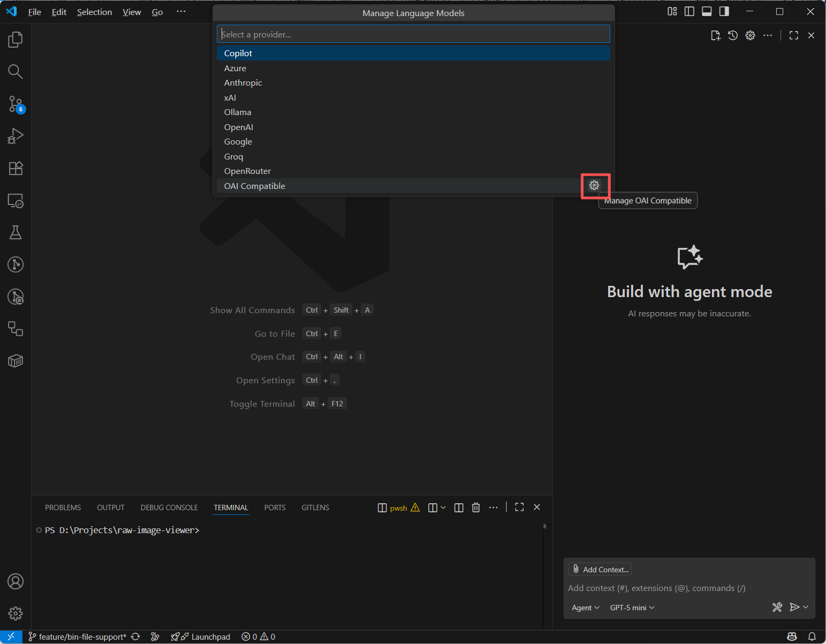Switch to Problems tab
826x644 pixels.
coord(63,507)
